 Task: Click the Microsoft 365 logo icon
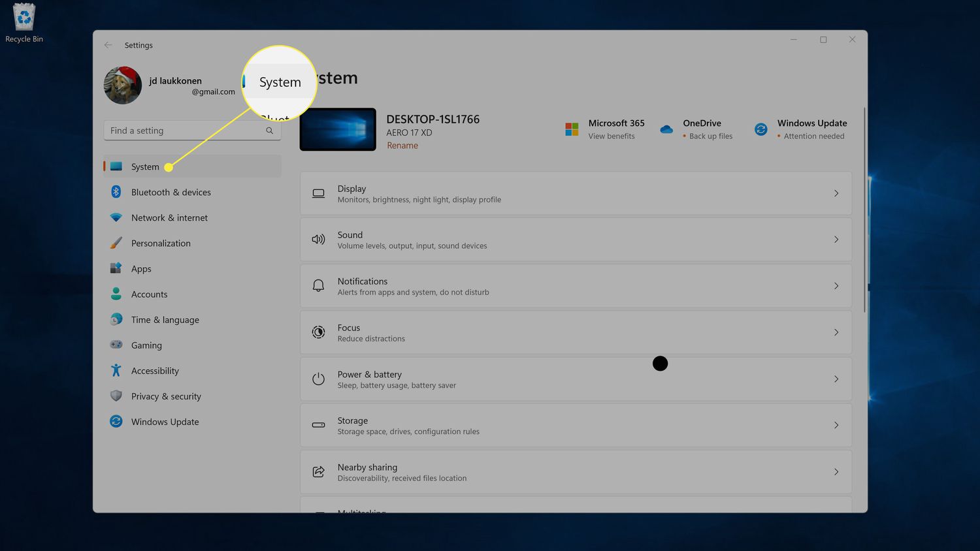[572, 129]
